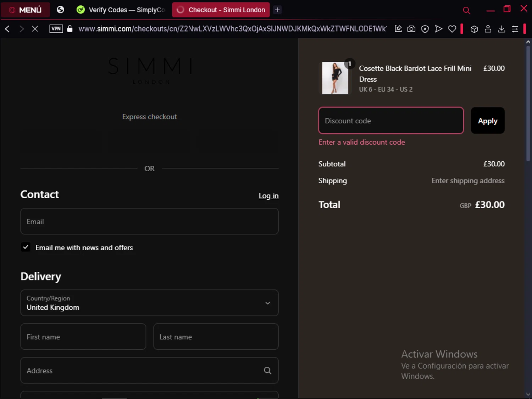Image resolution: width=532 pixels, height=399 pixels.
Task: Go back with the back arrow
Action: (x=7, y=29)
